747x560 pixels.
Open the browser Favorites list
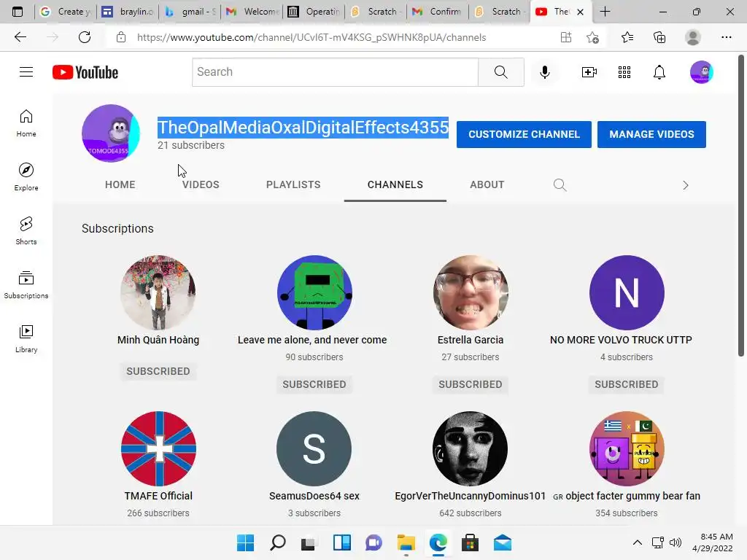[x=627, y=37]
